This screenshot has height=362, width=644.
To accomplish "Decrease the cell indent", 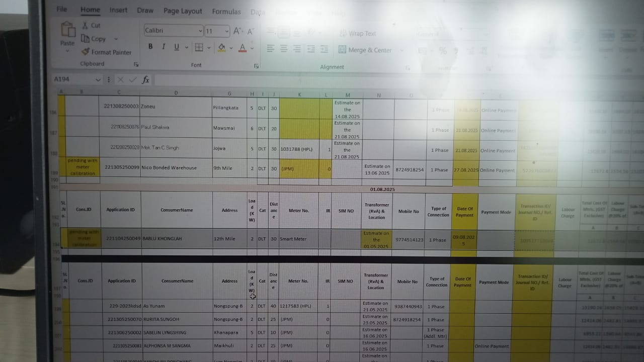I will pyautogui.click(x=311, y=49).
